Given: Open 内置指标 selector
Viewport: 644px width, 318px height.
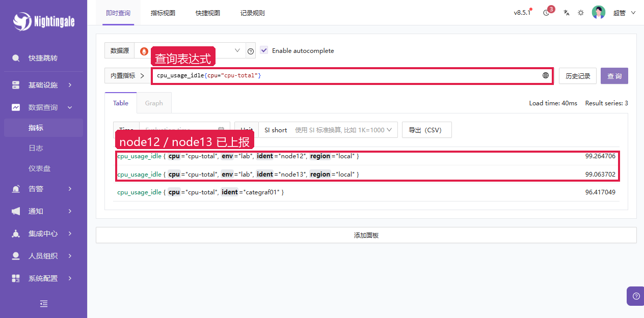Looking at the screenshot, I should coord(127,76).
